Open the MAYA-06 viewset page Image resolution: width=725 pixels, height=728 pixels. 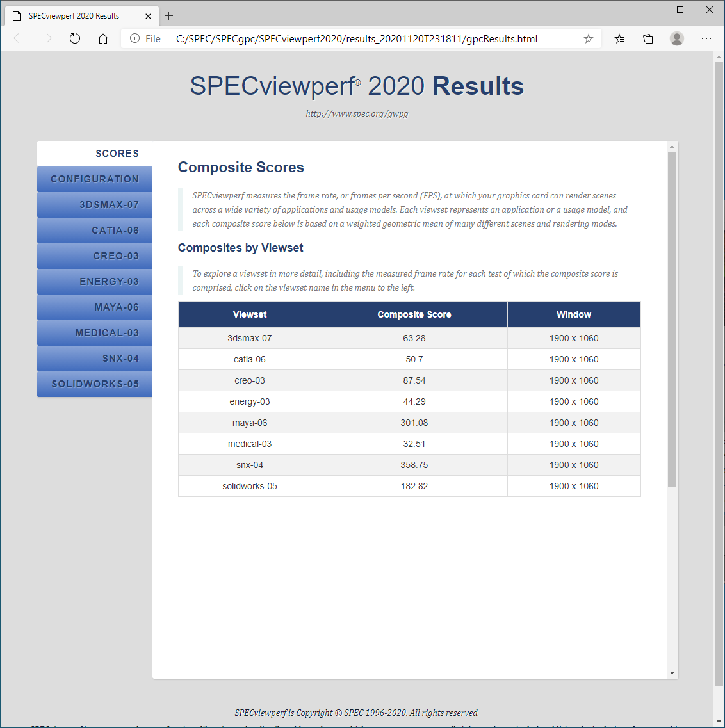(95, 307)
